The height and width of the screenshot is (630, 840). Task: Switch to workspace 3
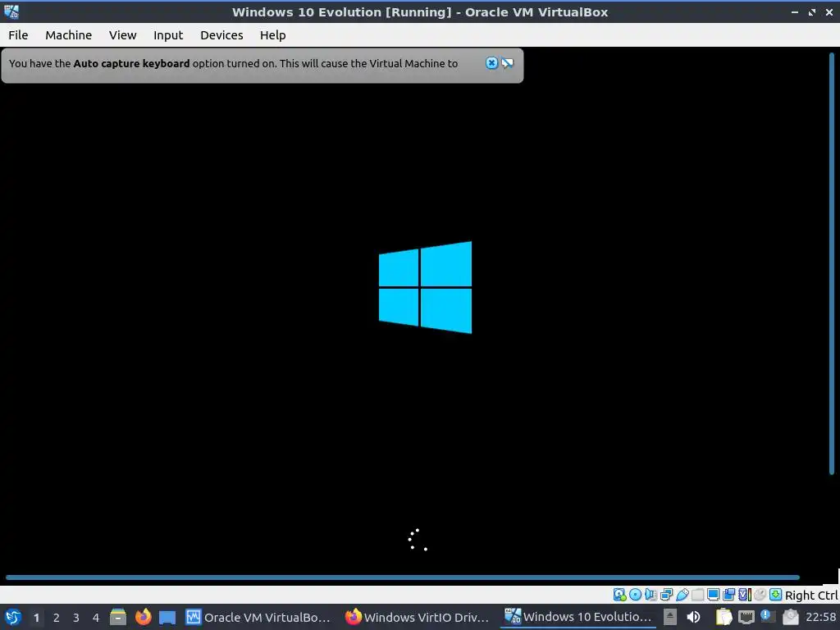(76, 618)
